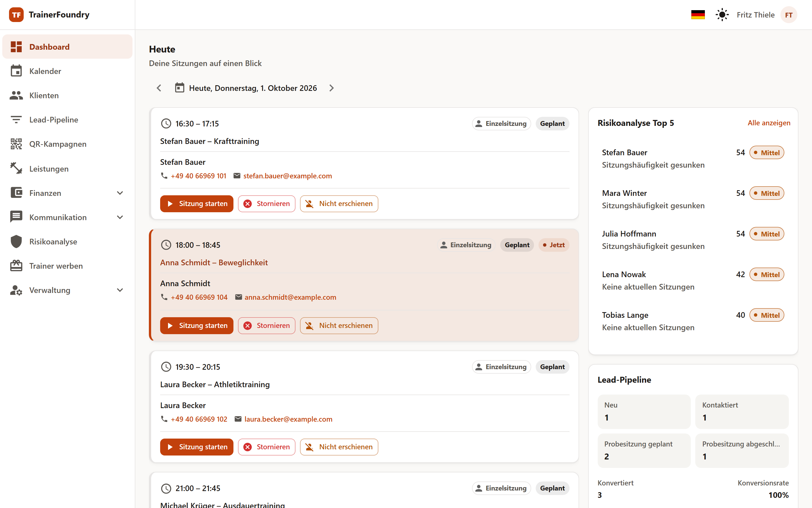Open the FT user avatar
This screenshot has height=508, width=812.
(789, 15)
